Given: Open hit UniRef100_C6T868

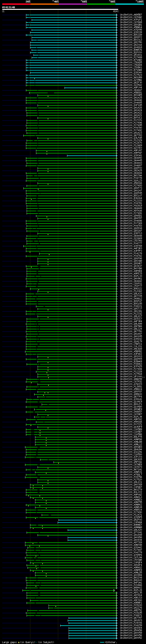Looking at the screenshot, I should click(x=131, y=22).
